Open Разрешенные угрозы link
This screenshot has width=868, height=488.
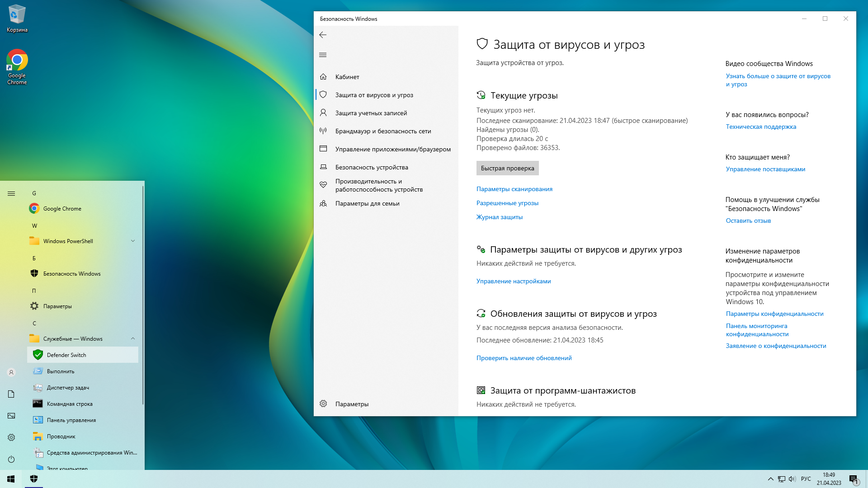click(507, 203)
